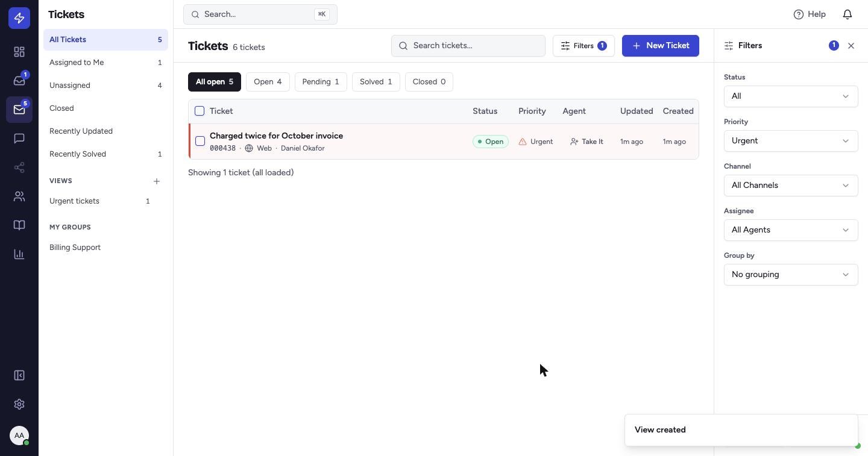Open the knowledge base book icon
This screenshot has width=868, height=456.
pos(19,225)
